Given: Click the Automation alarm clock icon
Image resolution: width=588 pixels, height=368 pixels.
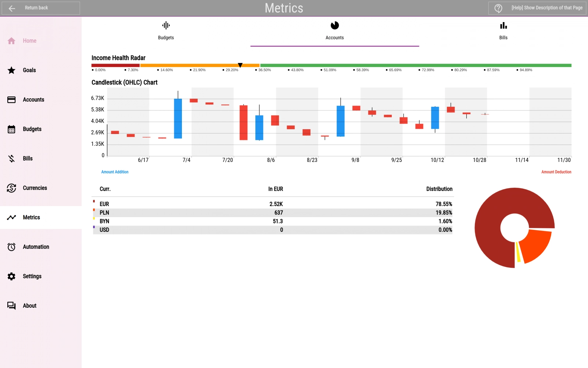Looking at the screenshot, I should [11, 247].
